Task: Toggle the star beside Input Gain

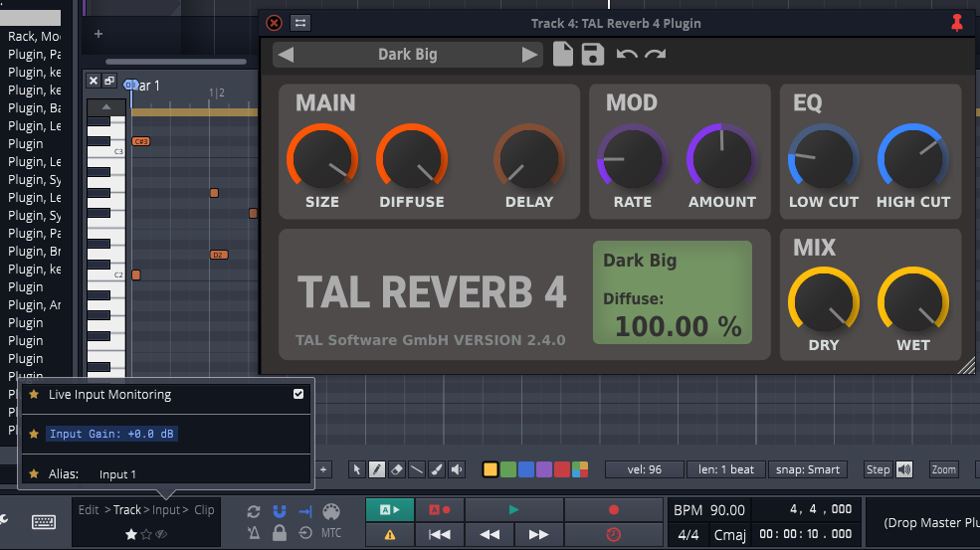Action: [x=34, y=434]
